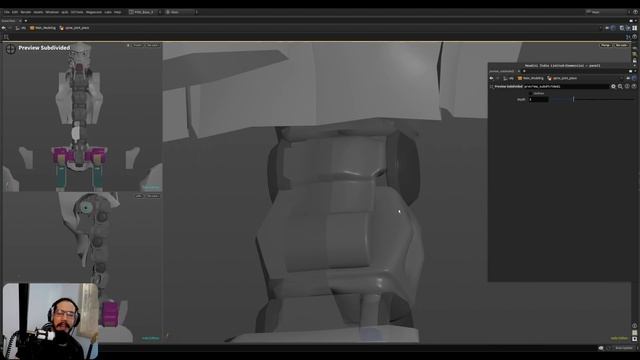Image resolution: width=640 pixels, height=360 pixels.
Task: Click the topmost display option icon on the right toolbar
Action: [x=635, y=48]
